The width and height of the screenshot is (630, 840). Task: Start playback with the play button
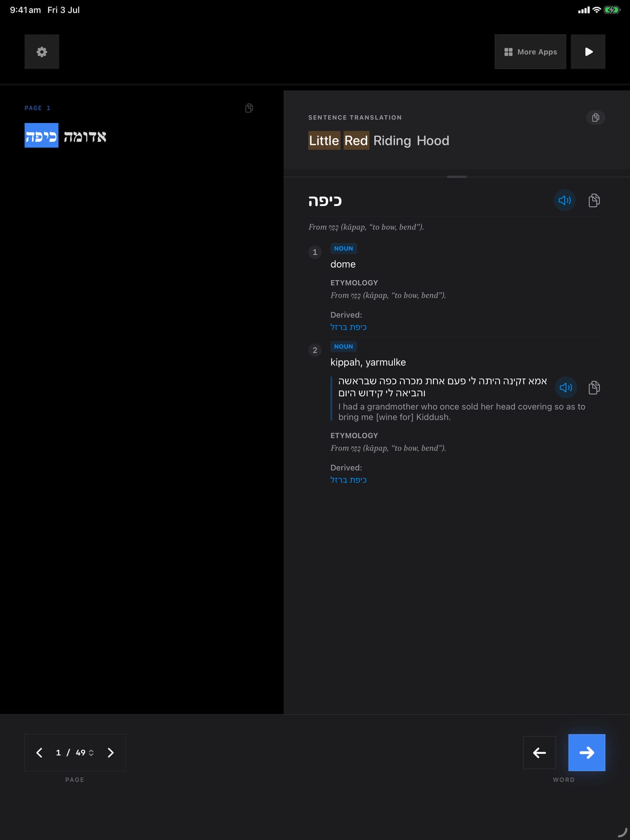(x=588, y=52)
